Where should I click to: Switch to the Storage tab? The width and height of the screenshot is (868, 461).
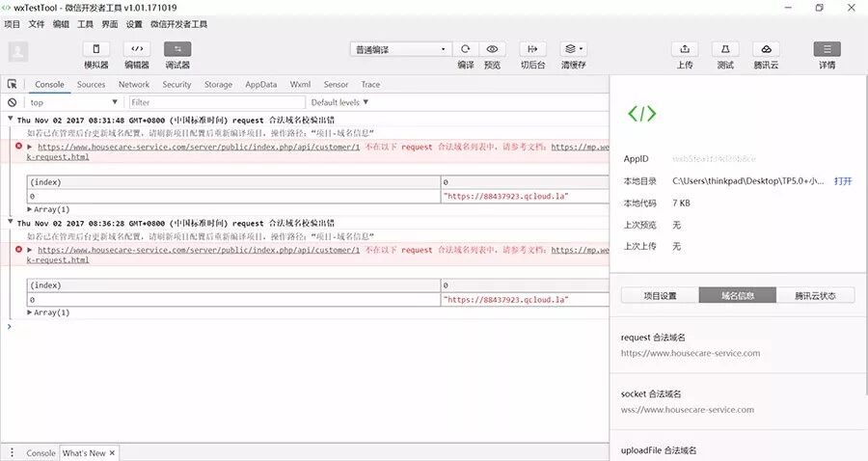click(x=218, y=84)
